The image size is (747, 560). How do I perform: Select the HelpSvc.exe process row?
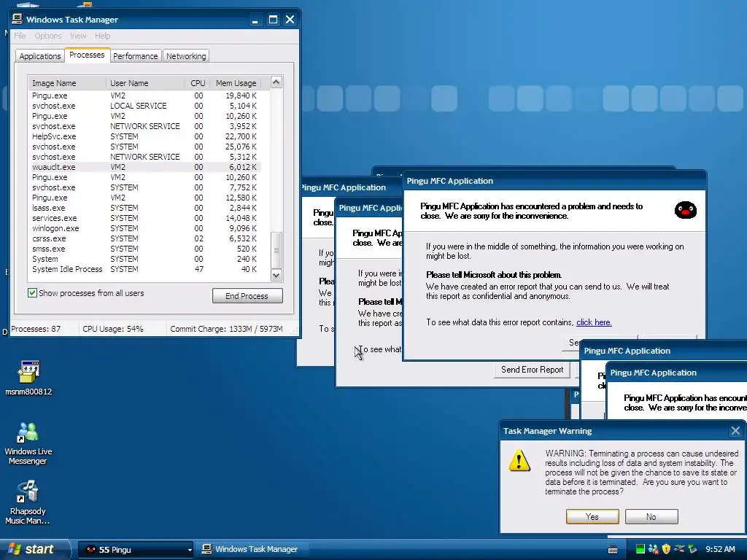click(145, 136)
